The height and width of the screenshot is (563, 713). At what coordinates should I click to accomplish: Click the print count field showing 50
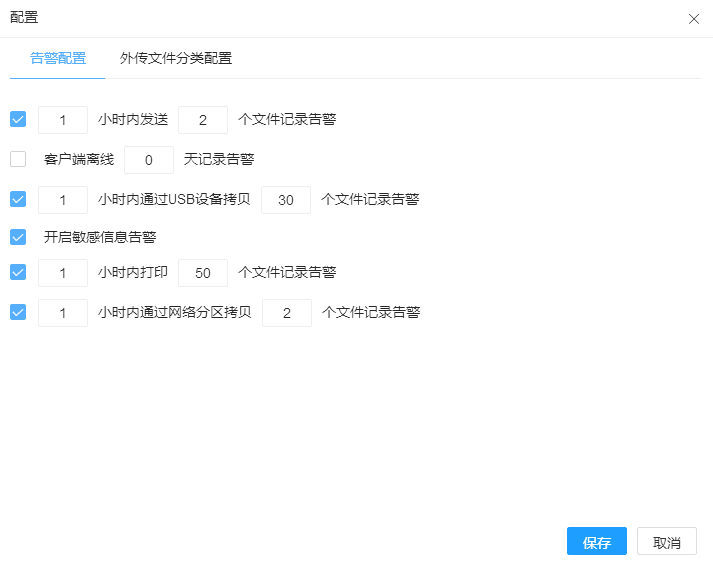coord(203,273)
